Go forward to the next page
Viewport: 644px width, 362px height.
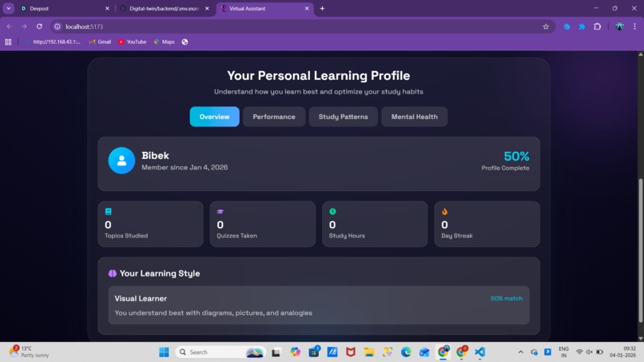(x=24, y=26)
